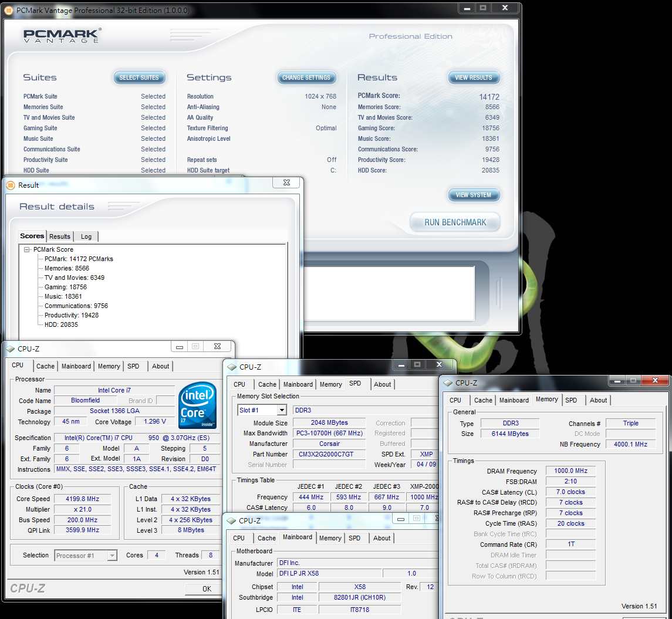Click the PCMark Score value 14172
This screenshot has width=672, height=619.
click(489, 97)
